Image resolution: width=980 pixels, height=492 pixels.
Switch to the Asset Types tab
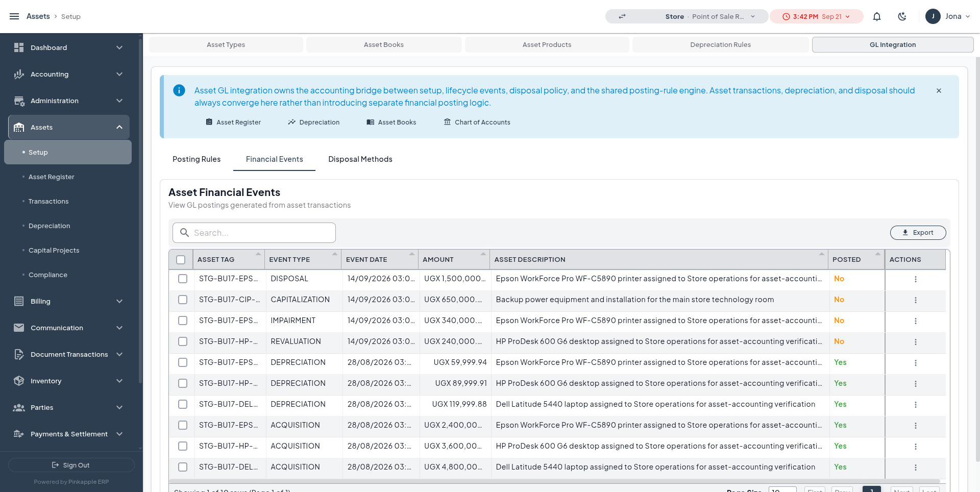tap(226, 44)
